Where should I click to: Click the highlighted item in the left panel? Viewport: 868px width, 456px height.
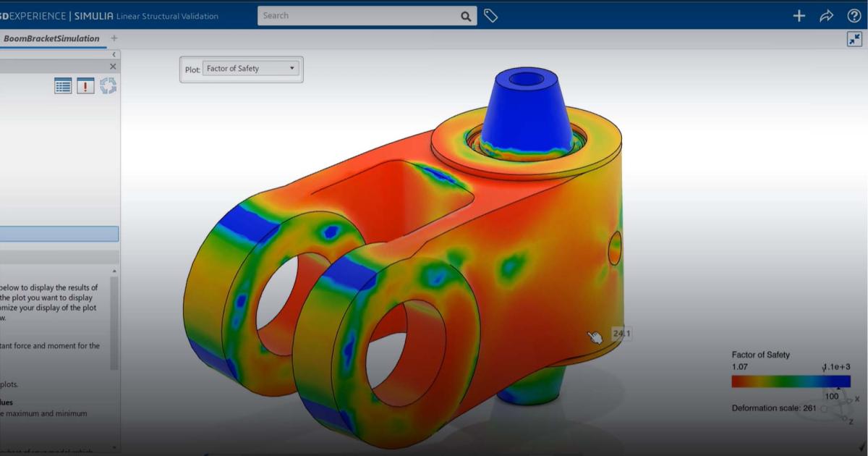pyautogui.click(x=59, y=234)
